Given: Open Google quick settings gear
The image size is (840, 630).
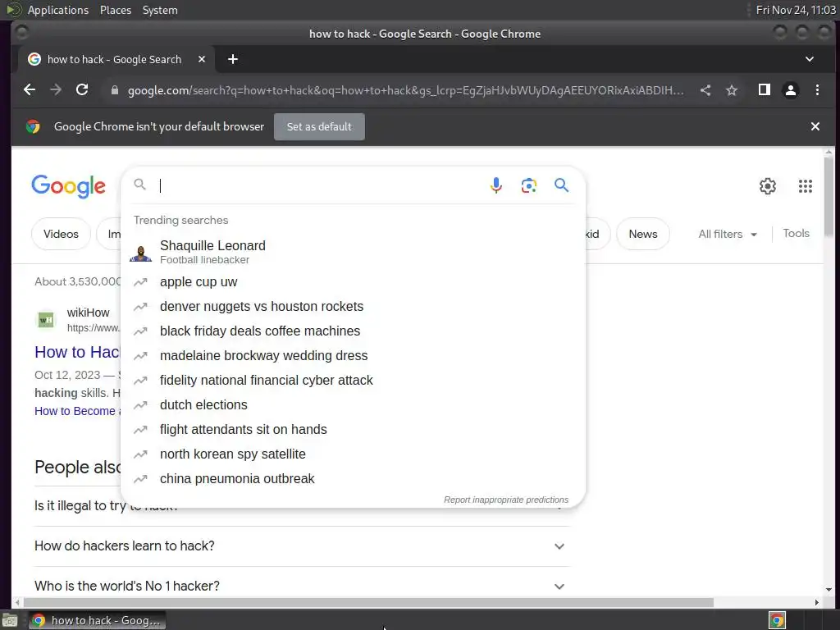Looking at the screenshot, I should pyautogui.click(x=768, y=186).
